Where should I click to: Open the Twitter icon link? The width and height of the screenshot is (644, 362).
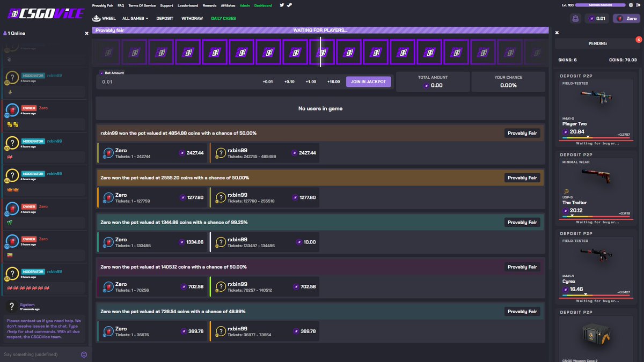tap(282, 5)
